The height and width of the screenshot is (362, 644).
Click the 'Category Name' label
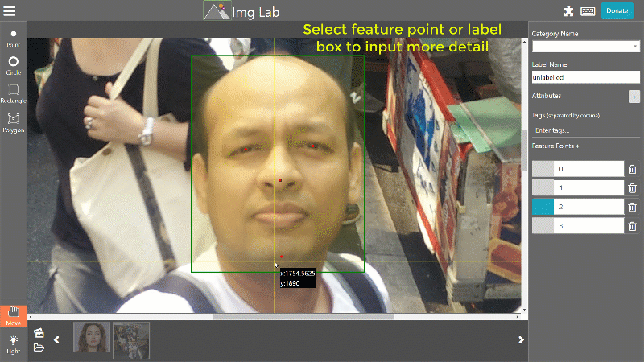pyautogui.click(x=555, y=34)
